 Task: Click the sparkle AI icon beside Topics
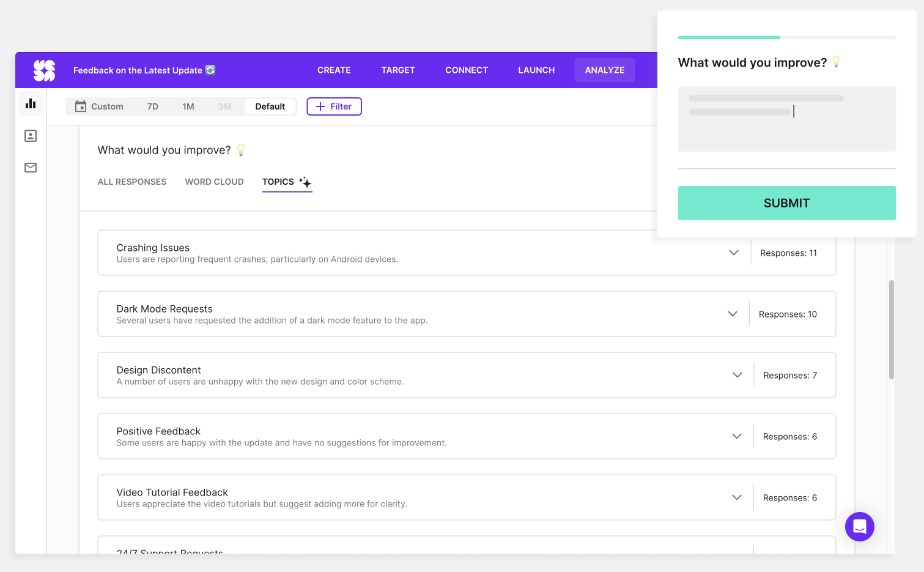[x=305, y=182]
